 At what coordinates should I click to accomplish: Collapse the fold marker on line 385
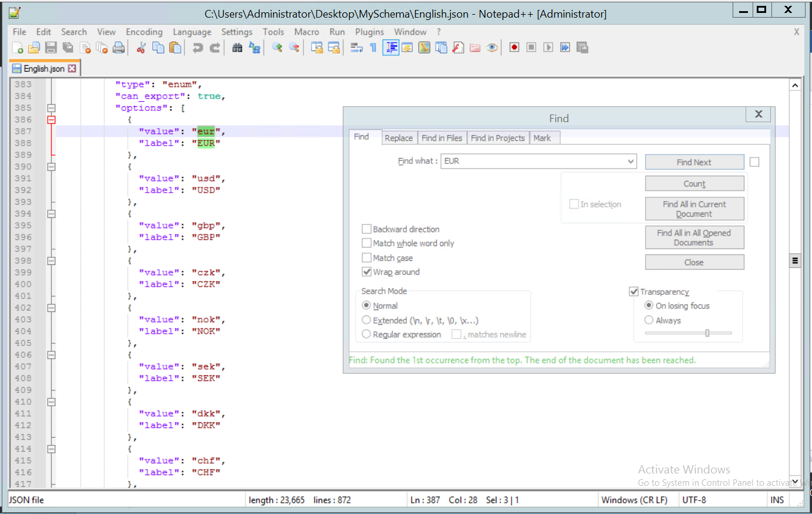51,108
